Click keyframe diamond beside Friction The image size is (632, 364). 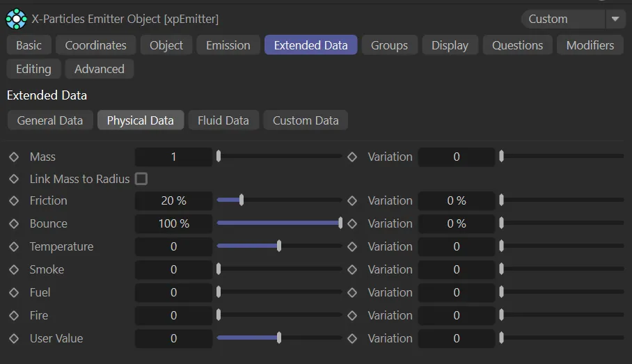[14, 201]
